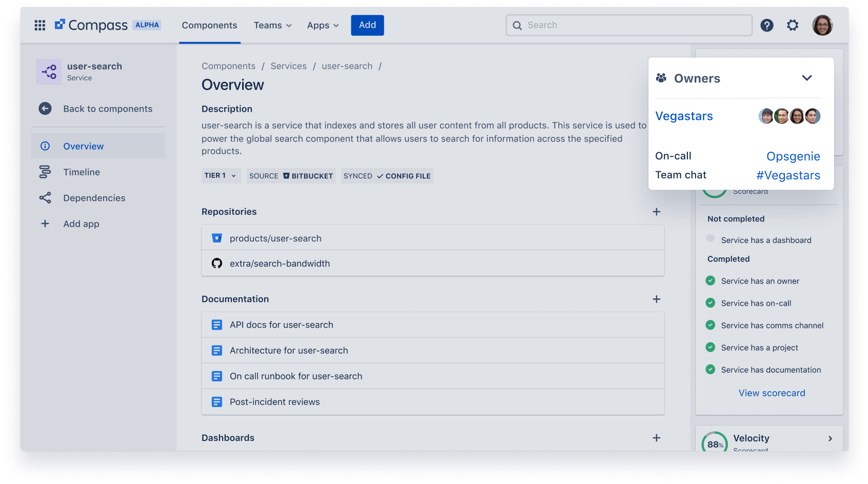Open the help question mark icon
The image size is (868, 484).
coord(767,25)
